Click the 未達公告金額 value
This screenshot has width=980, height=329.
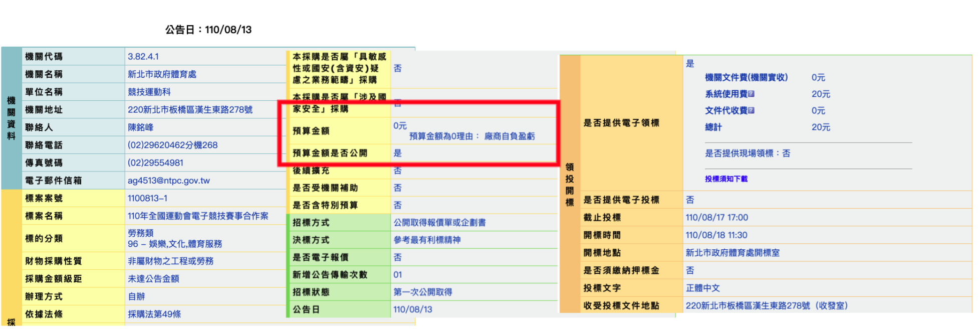(153, 278)
